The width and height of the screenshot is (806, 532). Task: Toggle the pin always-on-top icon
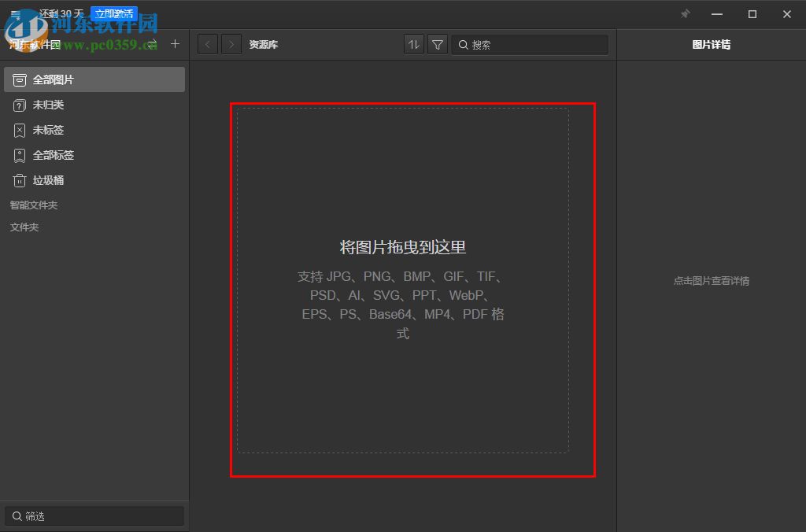685,14
